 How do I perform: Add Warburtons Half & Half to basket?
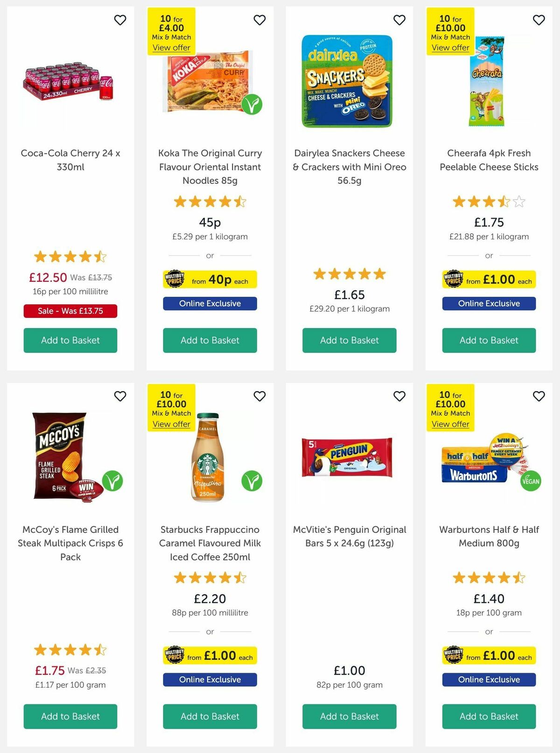pos(489,716)
